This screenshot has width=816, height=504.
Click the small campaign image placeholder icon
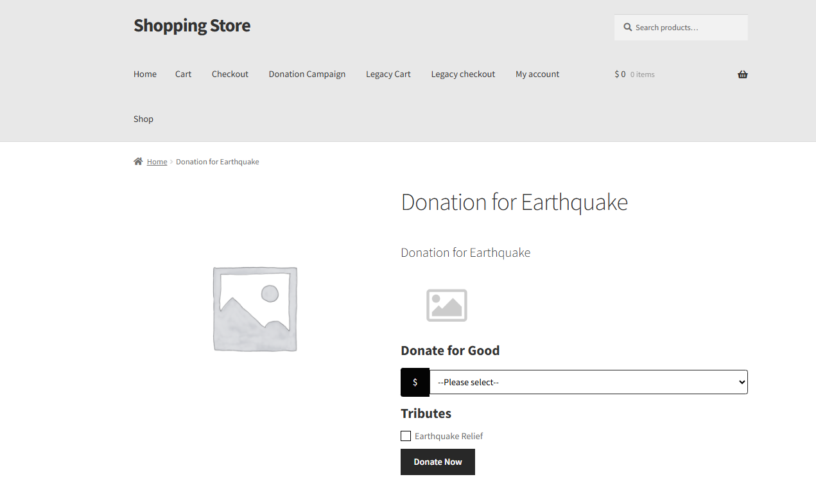point(446,305)
